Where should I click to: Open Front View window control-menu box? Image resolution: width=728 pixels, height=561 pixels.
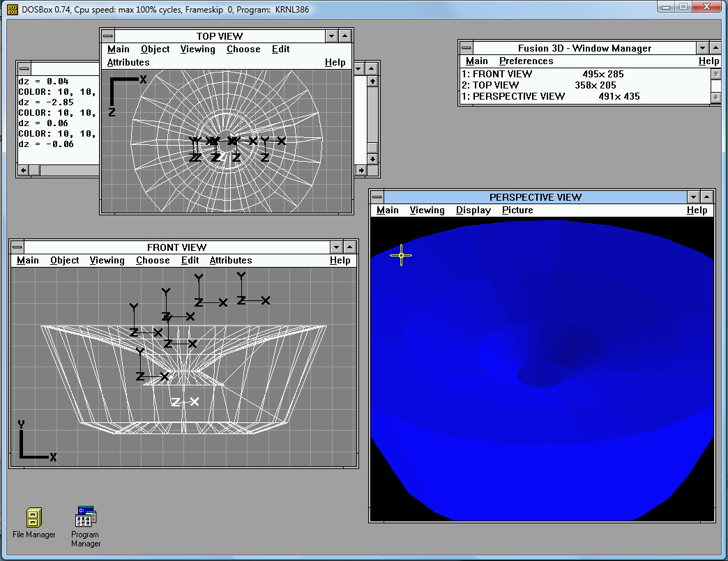pos(17,247)
